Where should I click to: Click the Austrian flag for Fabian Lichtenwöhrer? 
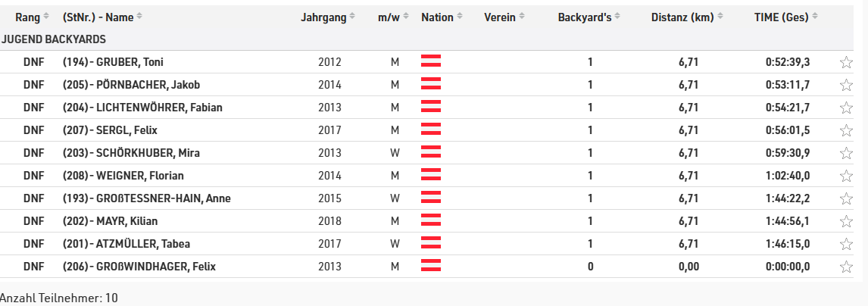point(431,106)
